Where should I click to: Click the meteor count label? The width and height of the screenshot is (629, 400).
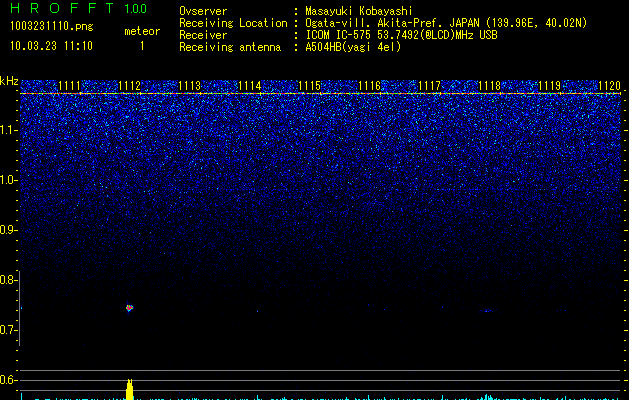142,31
